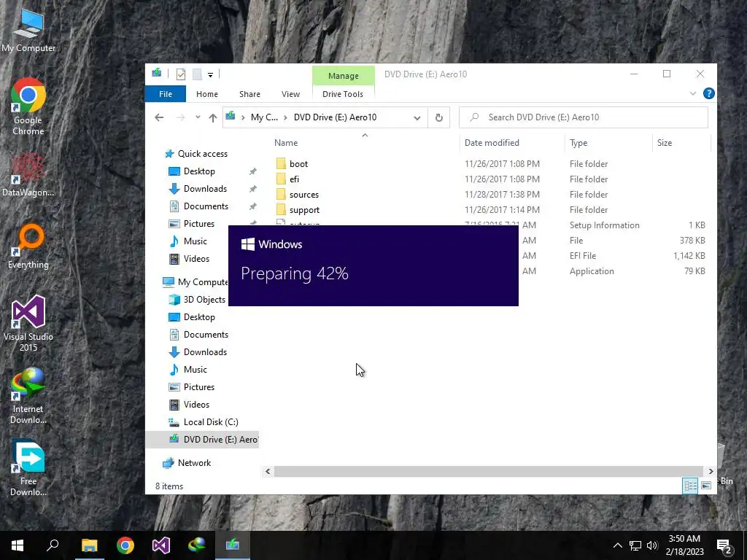Screen dimensions: 747x560
Task: Select the Manage contextual tab
Action: [x=343, y=76]
